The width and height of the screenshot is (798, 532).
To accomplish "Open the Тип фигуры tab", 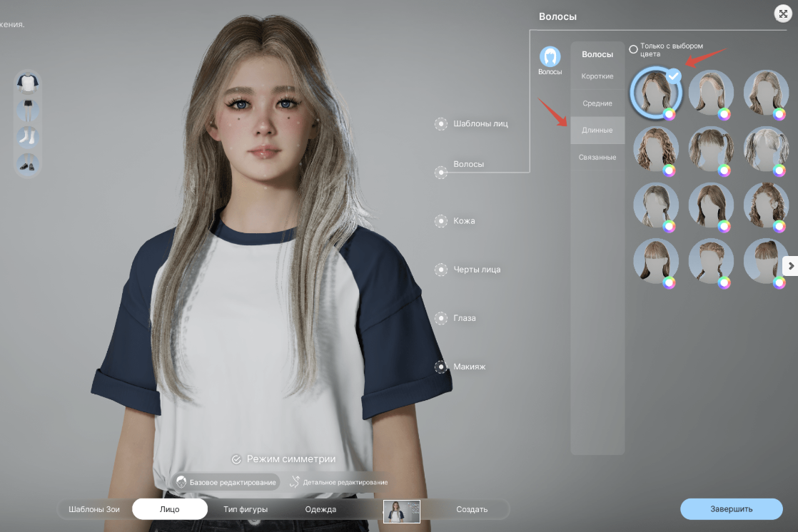I will 246,509.
